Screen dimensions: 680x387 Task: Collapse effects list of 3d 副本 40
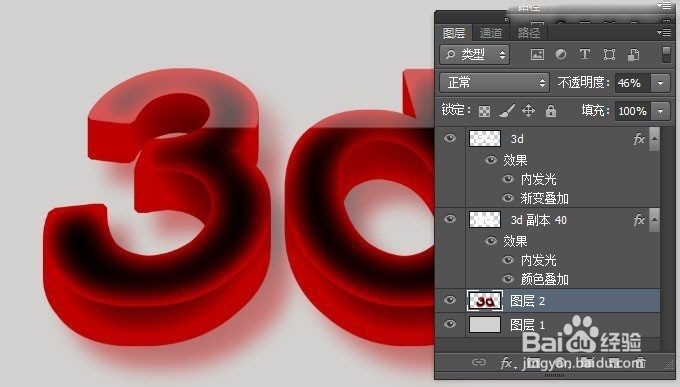click(x=654, y=220)
